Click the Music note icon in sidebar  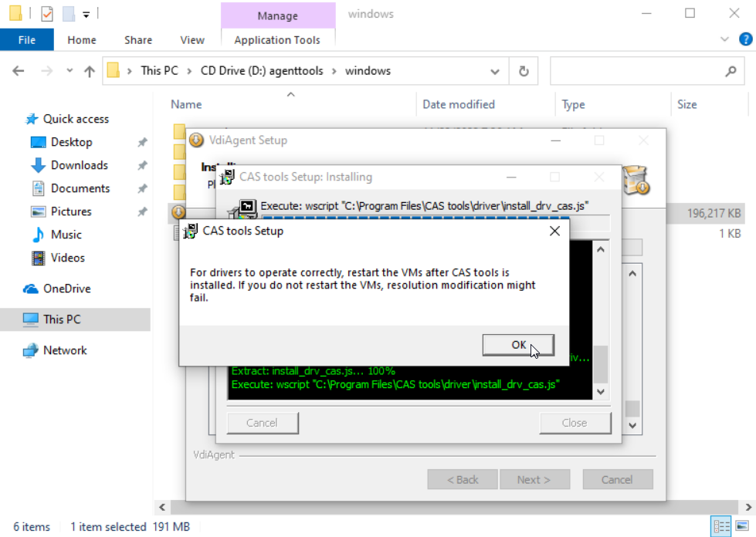point(38,235)
